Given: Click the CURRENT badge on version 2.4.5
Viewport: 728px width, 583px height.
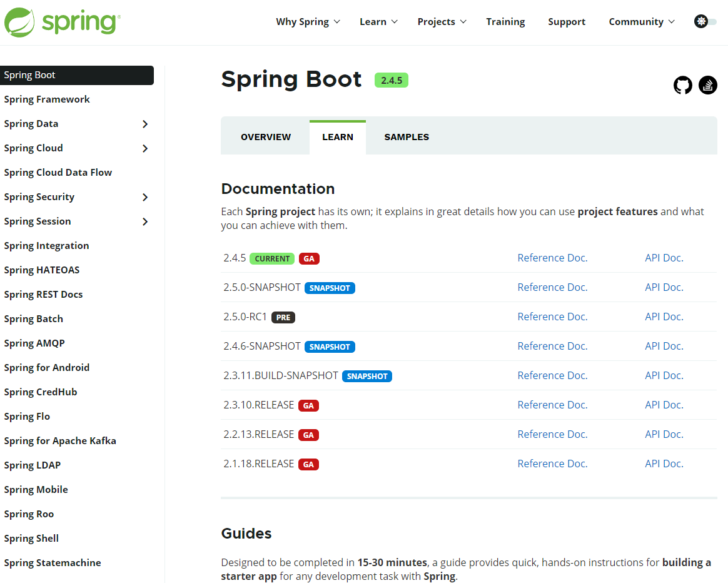Looking at the screenshot, I should (272, 259).
